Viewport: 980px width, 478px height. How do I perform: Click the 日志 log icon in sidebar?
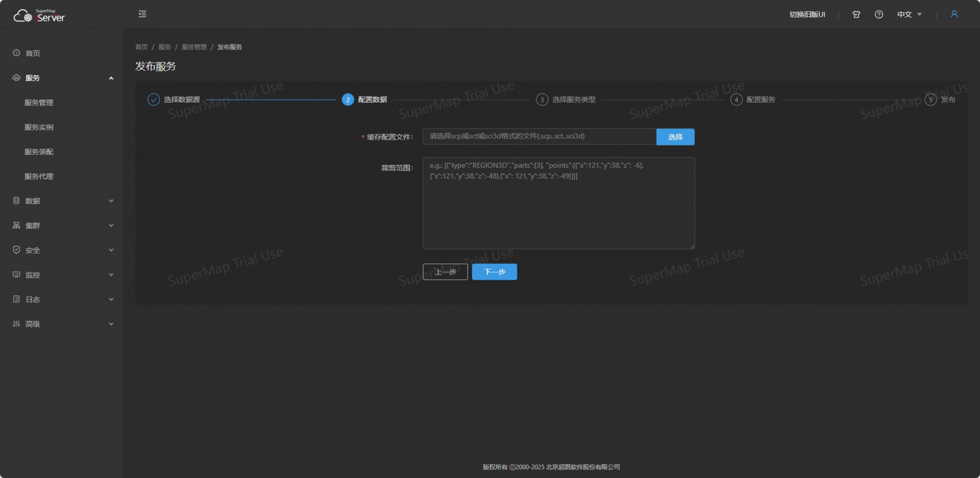[x=17, y=299]
